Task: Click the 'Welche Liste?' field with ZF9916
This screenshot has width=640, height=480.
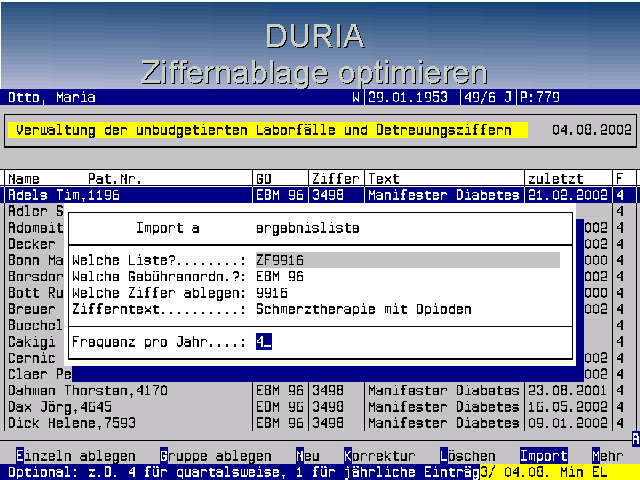Action: point(408,260)
